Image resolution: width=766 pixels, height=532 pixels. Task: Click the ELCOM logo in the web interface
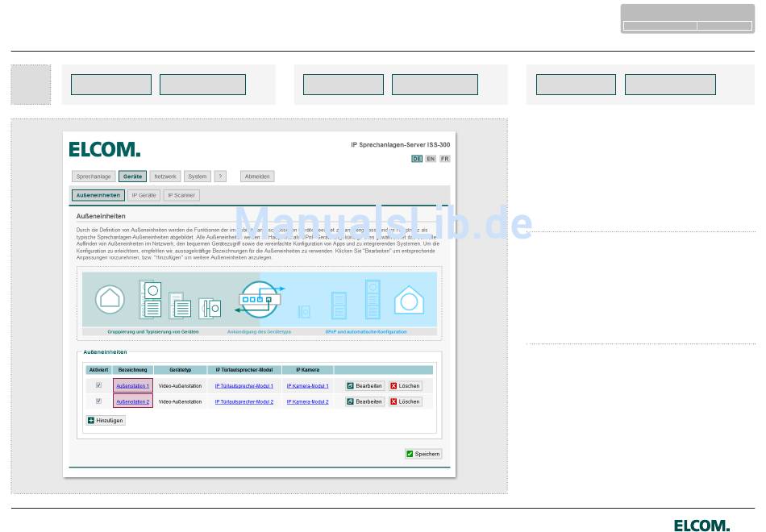tap(105, 149)
